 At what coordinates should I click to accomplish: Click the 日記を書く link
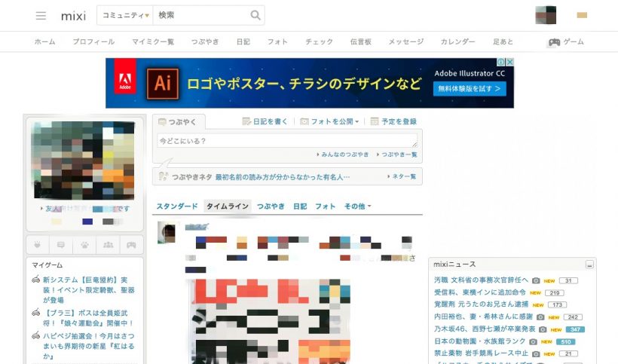point(265,121)
